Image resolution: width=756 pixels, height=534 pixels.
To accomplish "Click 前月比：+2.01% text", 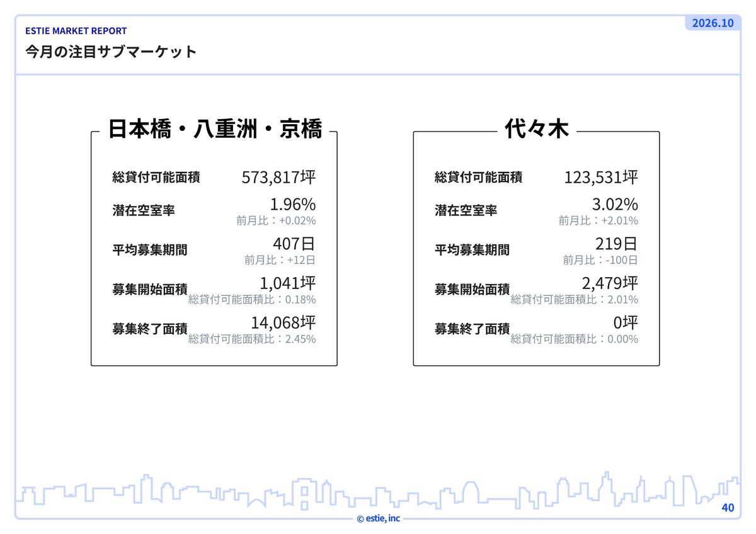I will 598,220.
